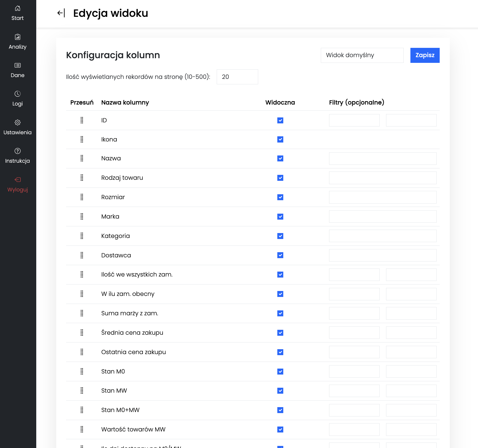The width and height of the screenshot is (478, 448).
Task: Focus the records per page field
Action: pos(237,77)
